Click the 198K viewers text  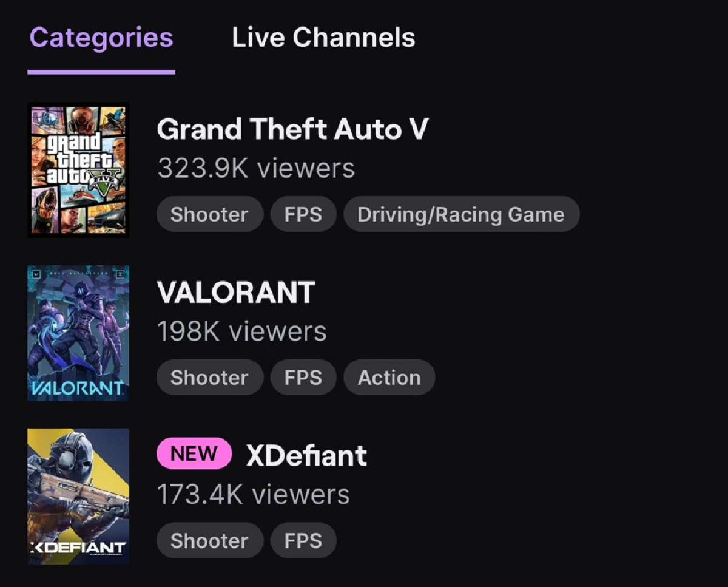(241, 331)
